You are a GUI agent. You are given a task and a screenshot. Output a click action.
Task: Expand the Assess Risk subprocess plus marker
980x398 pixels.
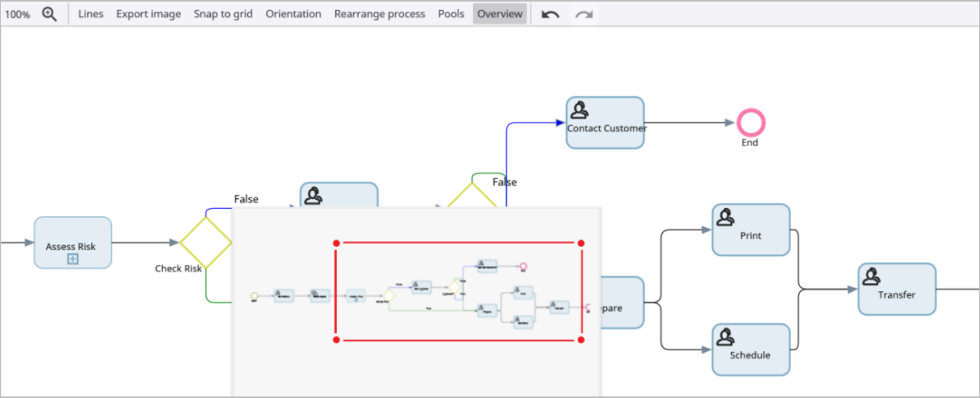pyautogui.click(x=72, y=259)
